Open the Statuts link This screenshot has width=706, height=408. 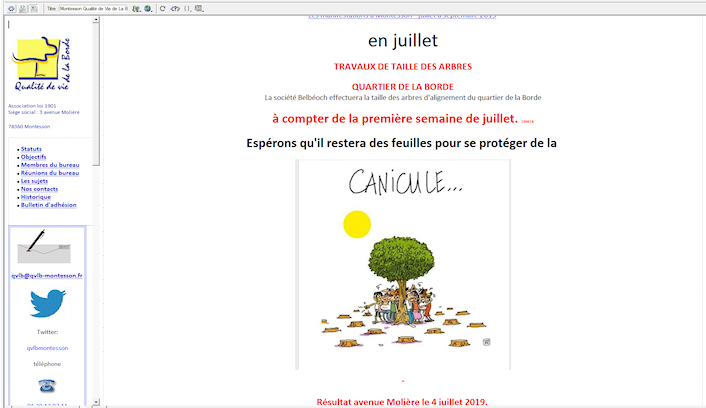point(31,149)
